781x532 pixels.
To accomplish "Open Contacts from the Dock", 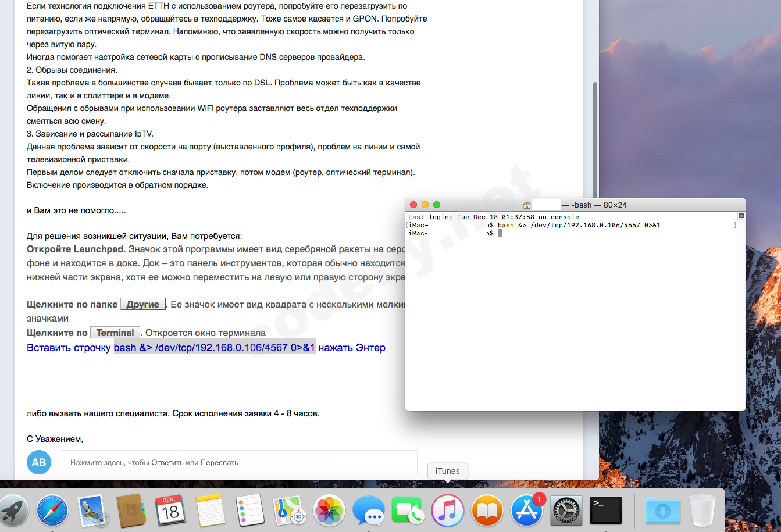I will (131, 511).
